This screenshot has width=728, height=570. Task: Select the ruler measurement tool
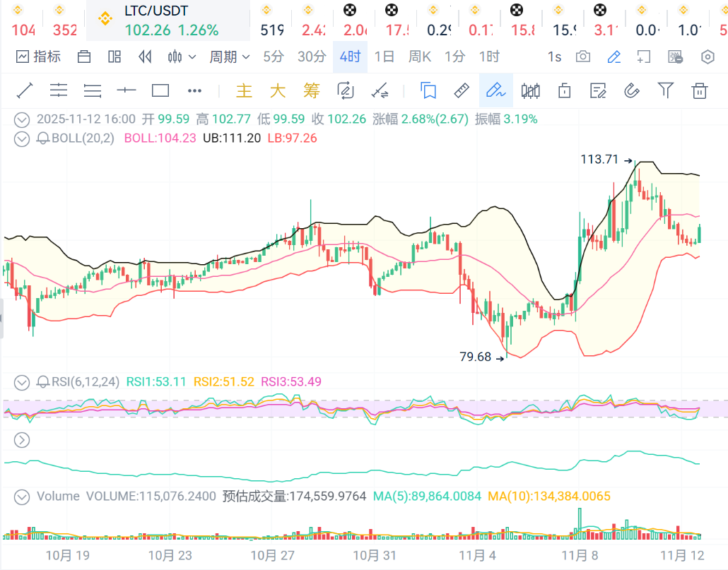[461, 90]
